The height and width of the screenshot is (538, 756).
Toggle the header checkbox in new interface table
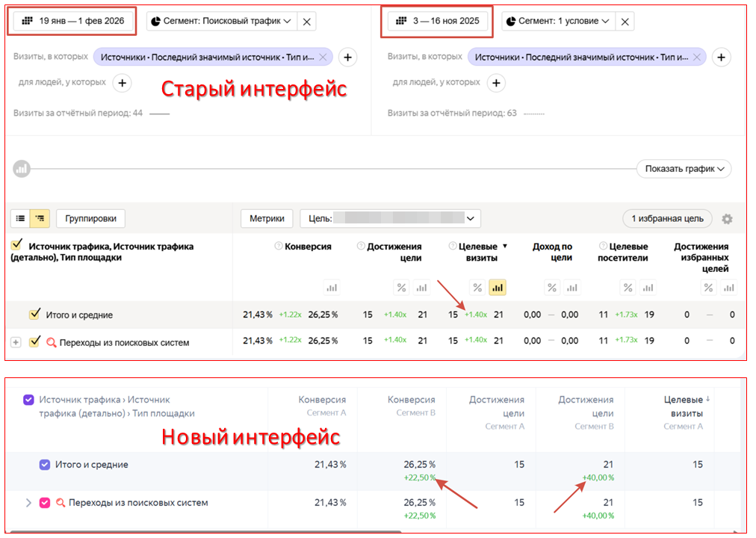coord(28,400)
